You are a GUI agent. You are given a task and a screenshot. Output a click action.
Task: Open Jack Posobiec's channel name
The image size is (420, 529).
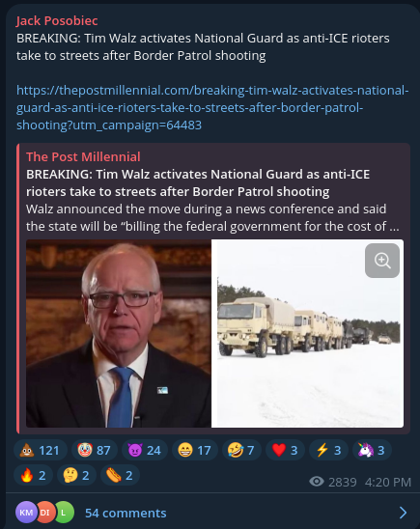tap(57, 21)
